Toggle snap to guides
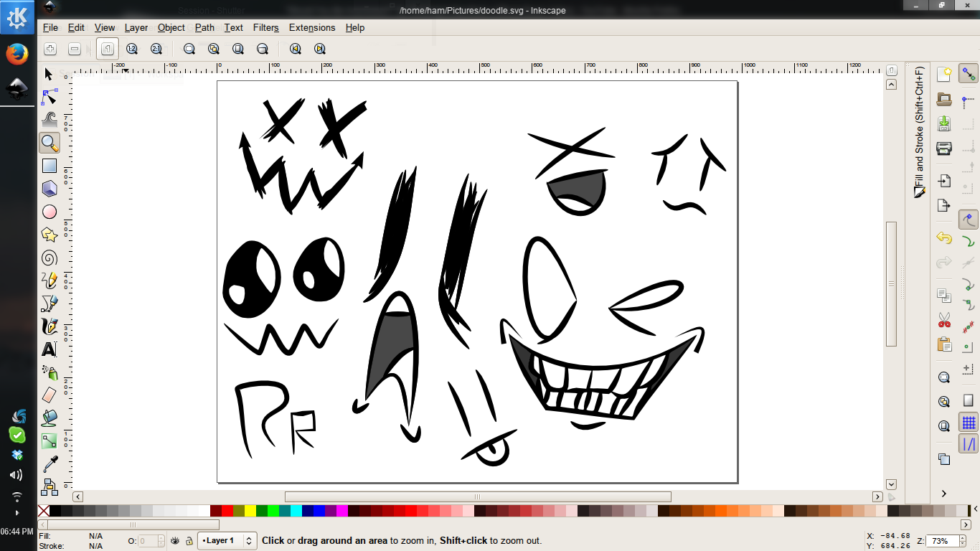This screenshot has width=980, height=551. pos(969,444)
